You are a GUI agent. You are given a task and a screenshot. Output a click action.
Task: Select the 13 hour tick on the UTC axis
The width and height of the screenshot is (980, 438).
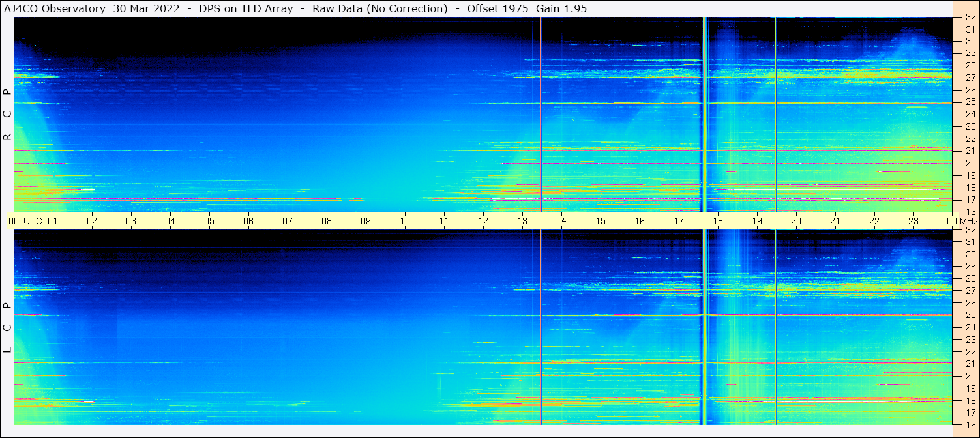(x=522, y=221)
